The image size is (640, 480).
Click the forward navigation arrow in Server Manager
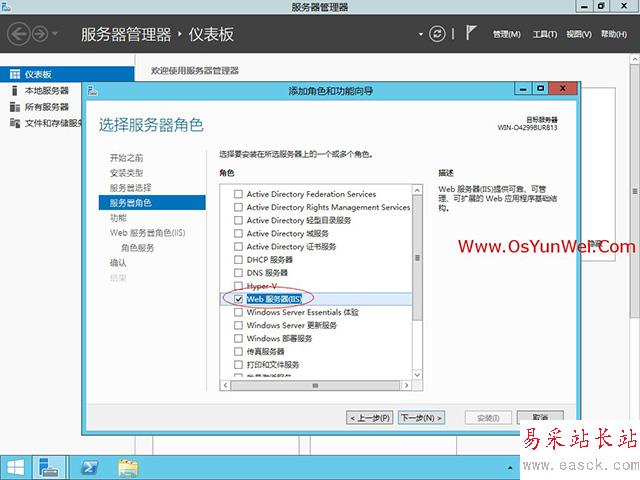coord(40,34)
